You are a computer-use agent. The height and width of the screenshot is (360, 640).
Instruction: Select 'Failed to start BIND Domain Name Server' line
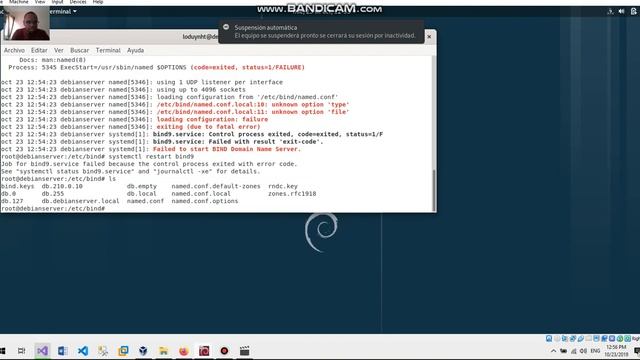(x=227, y=149)
